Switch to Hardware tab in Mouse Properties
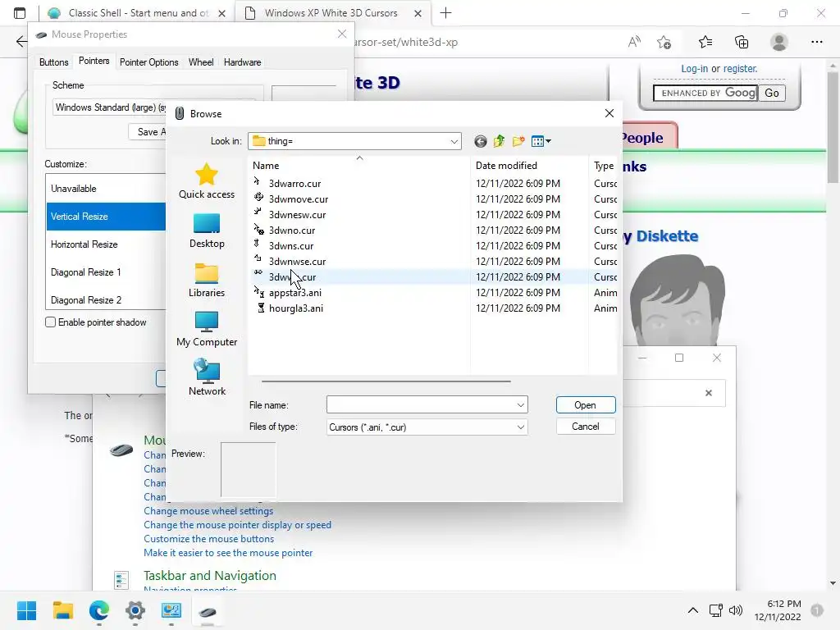Screen dimensions: 840x630 [x=242, y=62]
